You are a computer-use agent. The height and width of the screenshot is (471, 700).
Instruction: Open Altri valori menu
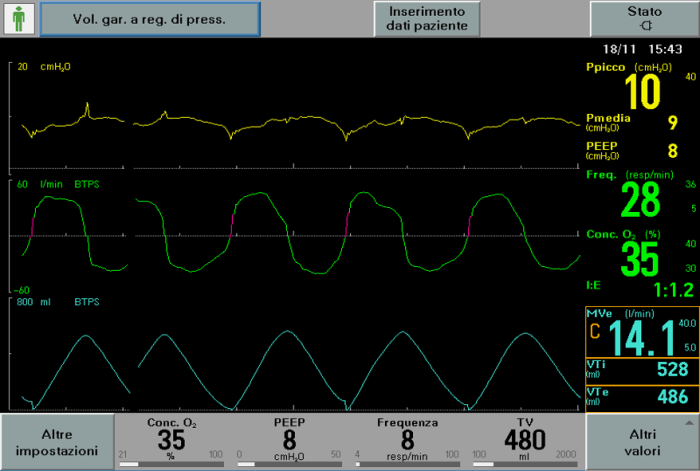point(641,442)
